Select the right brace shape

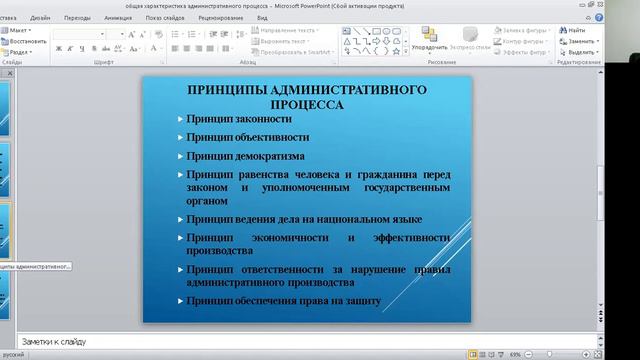coord(386,51)
